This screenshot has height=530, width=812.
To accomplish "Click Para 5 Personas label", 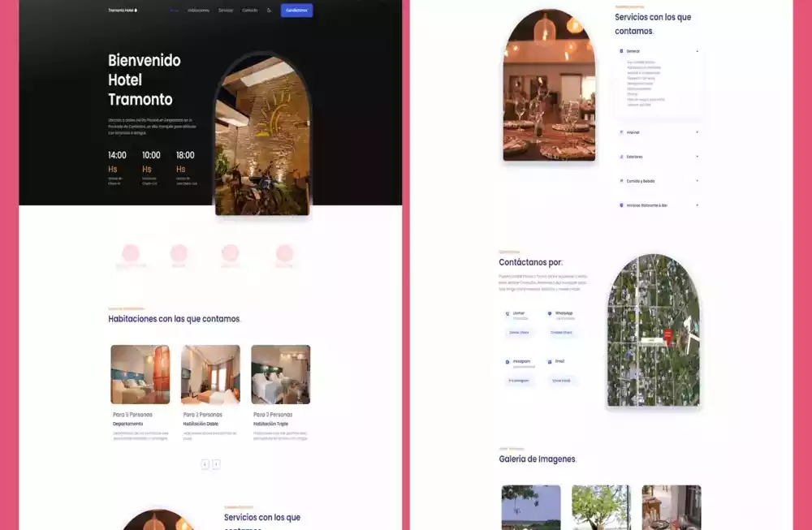I will coord(132,415).
